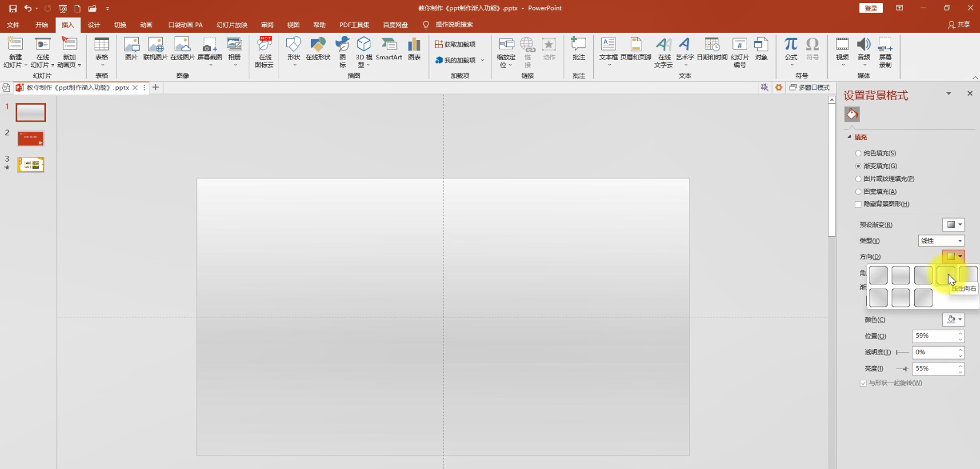
Task: Take a 屏幕截图 screenshot
Action: [209, 52]
